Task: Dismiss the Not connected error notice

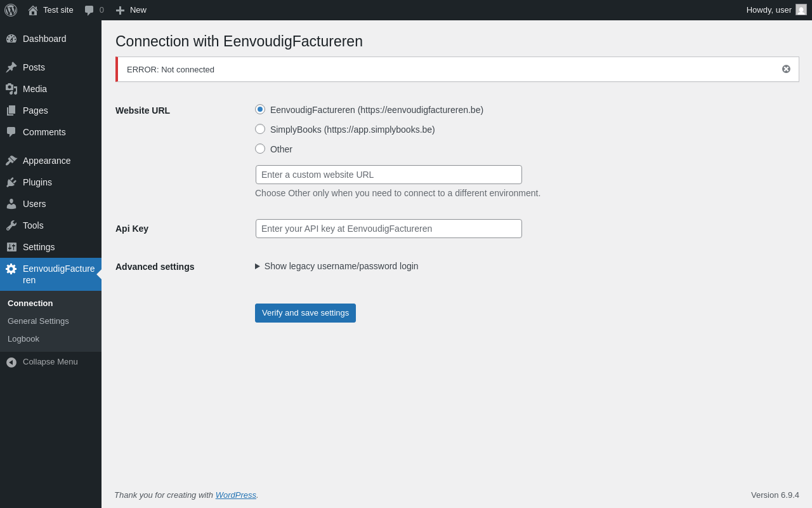Action: pyautogui.click(x=786, y=69)
